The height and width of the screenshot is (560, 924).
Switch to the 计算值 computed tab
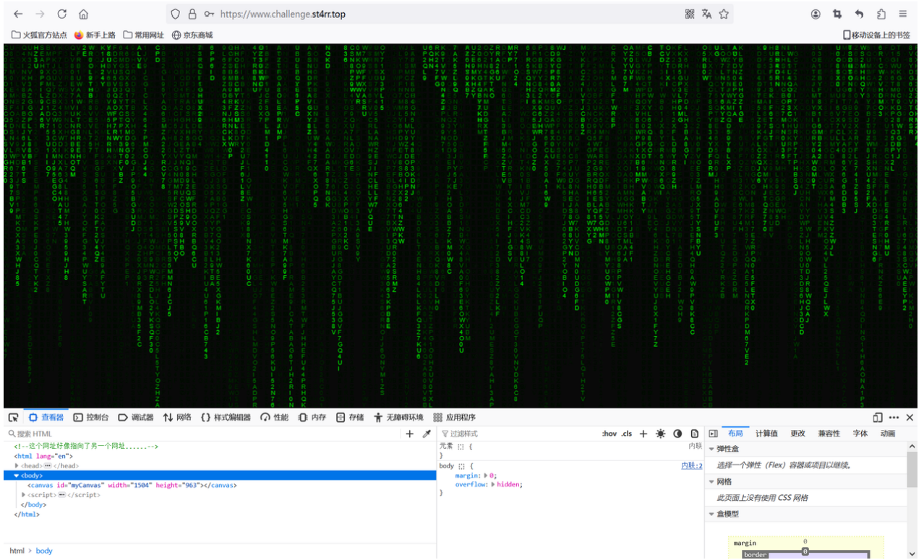(766, 434)
